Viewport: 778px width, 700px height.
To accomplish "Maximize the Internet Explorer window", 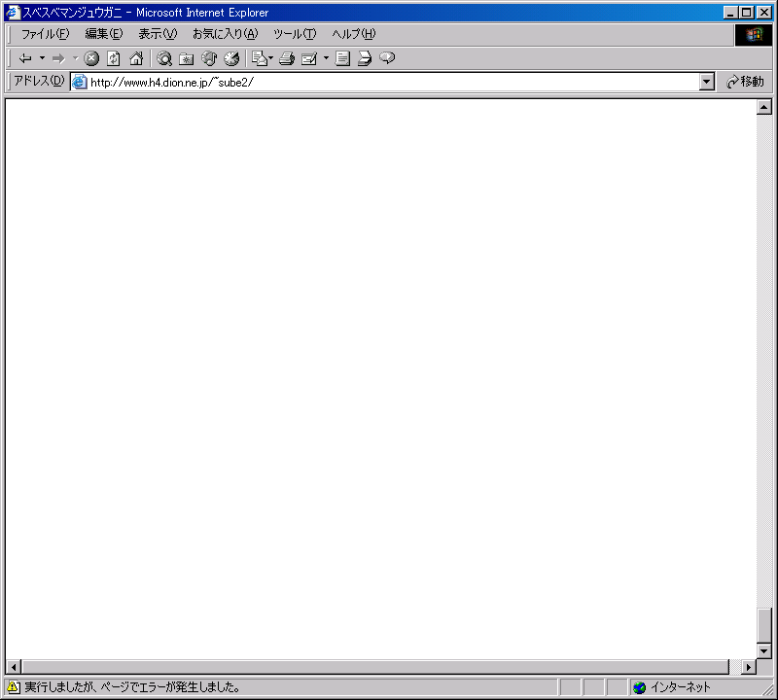I will pyautogui.click(x=747, y=13).
